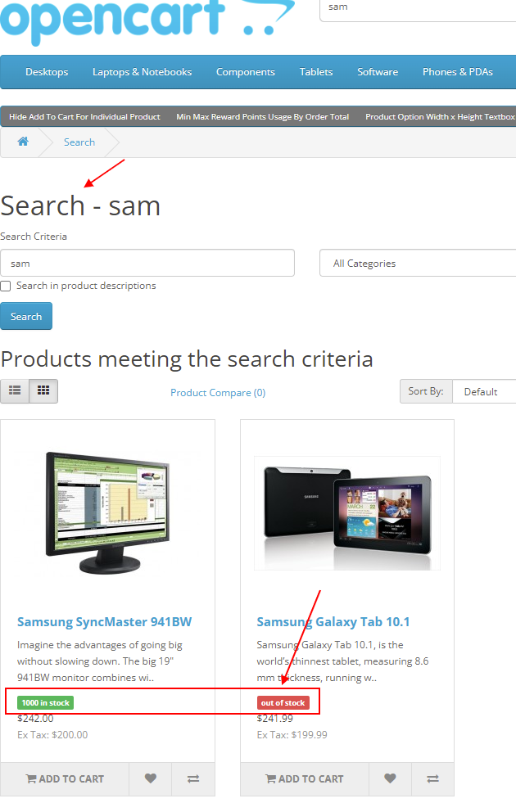Click Products meeting the search criteria heading

pyautogui.click(x=187, y=359)
